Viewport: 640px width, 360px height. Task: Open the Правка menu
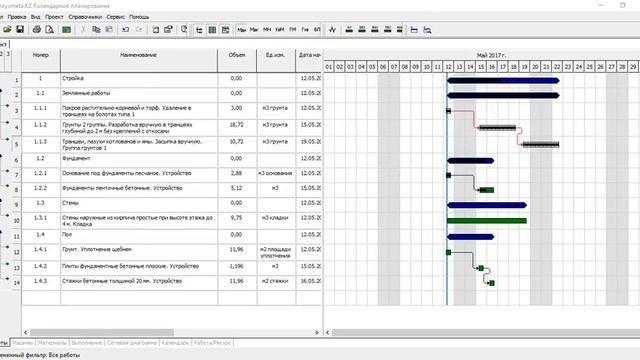pos(17,17)
